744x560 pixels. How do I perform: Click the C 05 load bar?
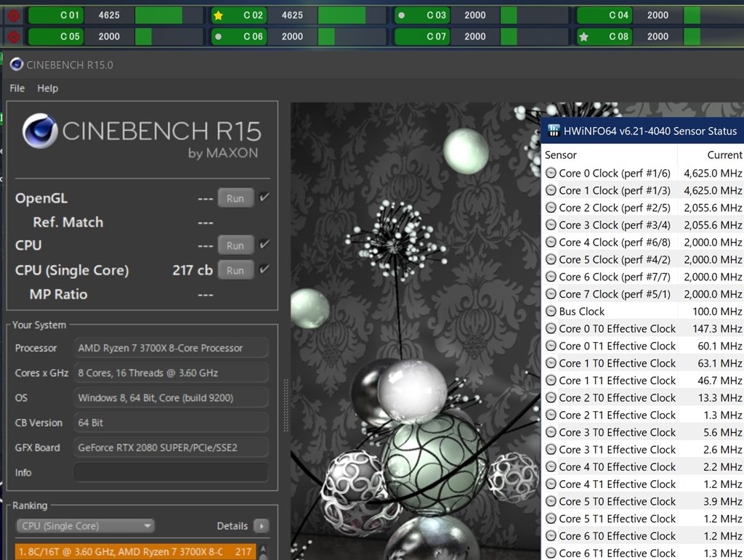[169, 36]
